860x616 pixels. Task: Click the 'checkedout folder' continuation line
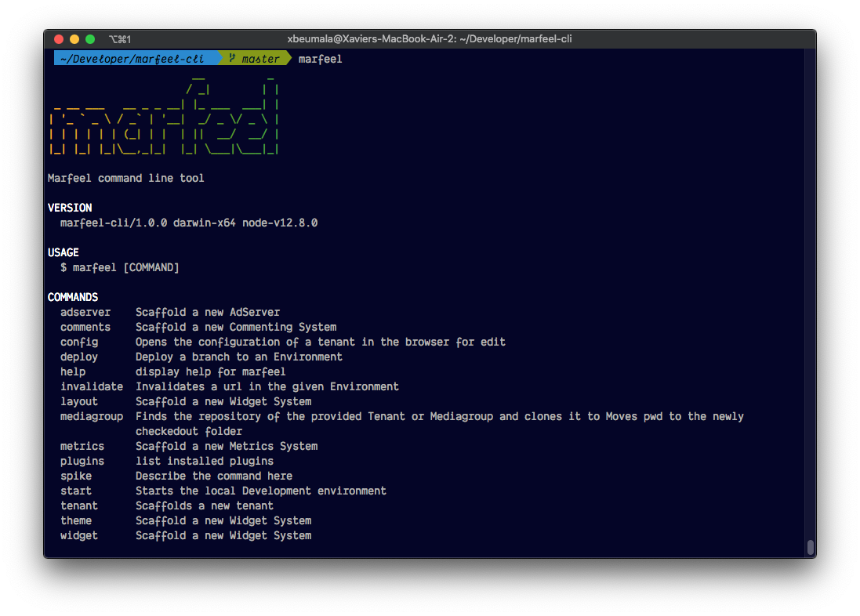pyautogui.click(x=189, y=431)
